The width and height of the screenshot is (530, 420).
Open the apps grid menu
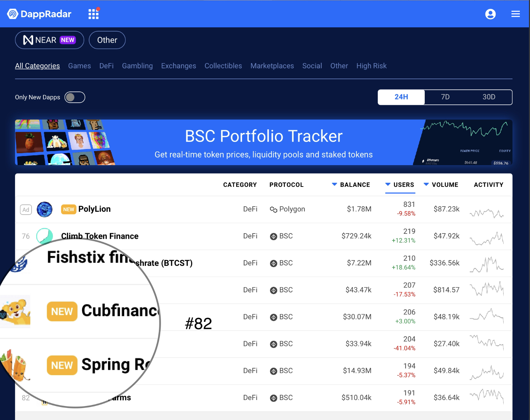(x=94, y=14)
